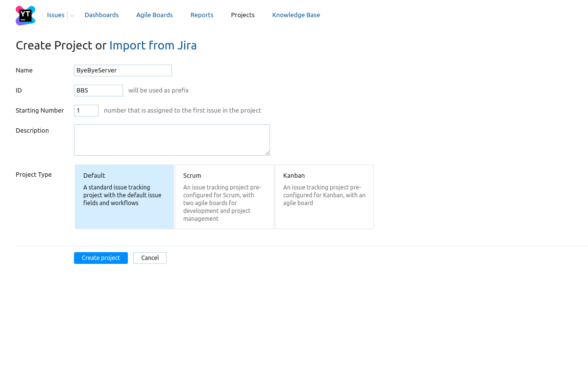
Task: Click the project Name field
Action: coord(123,70)
